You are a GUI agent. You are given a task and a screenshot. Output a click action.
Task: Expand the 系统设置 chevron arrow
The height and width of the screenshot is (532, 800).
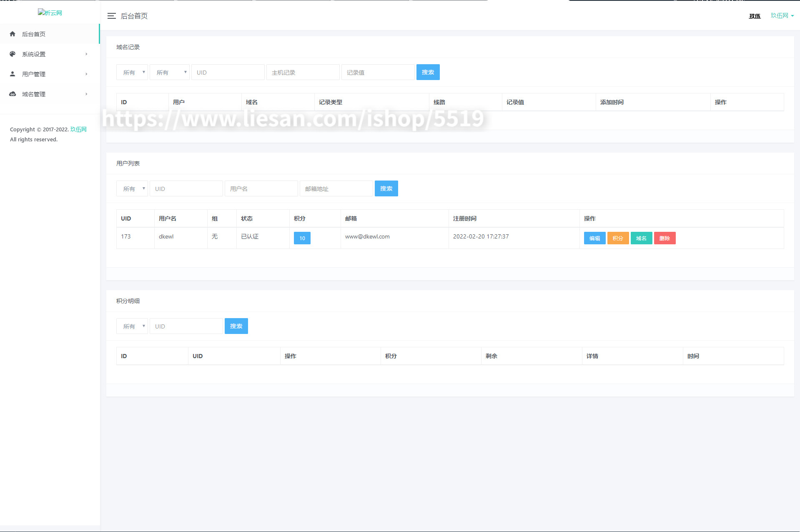point(86,54)
